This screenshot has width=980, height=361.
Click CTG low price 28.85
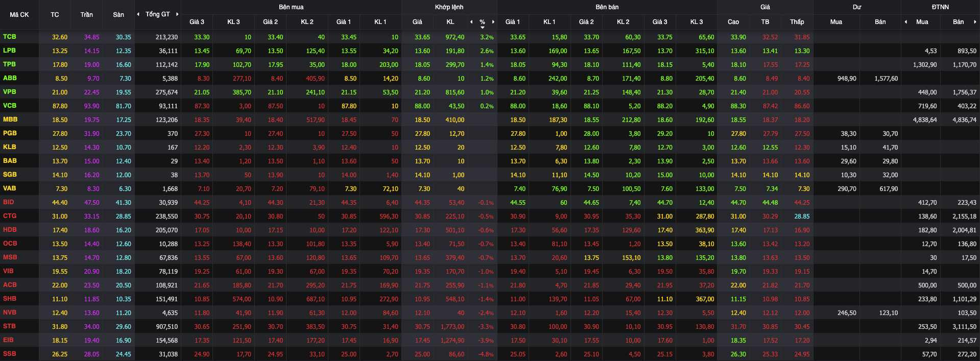(x=802, y=216)
